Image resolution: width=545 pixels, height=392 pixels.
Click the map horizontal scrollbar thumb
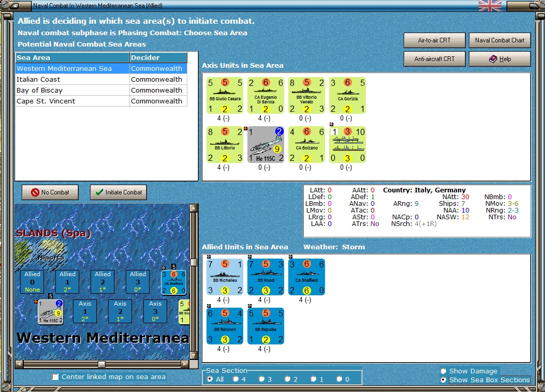pyautogui.click(x=101, y=364)
